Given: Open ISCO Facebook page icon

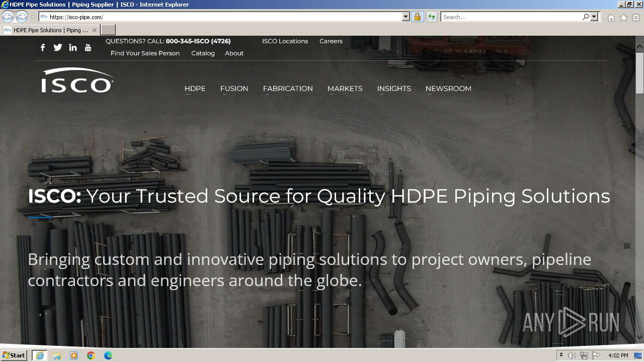Looking at the screenshot, I should (x=43, y=47).
